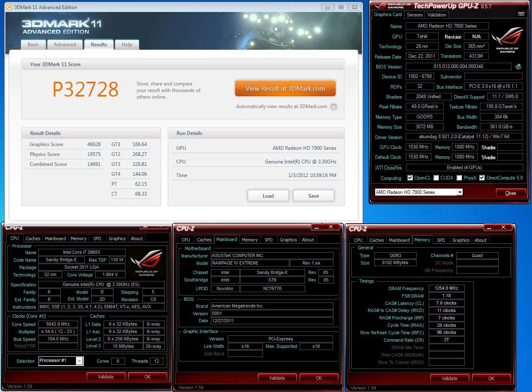Open Graphics tab in the CPU-Z timings window
The height and width of the screenshot is (392, 532).
coord(461,240)
